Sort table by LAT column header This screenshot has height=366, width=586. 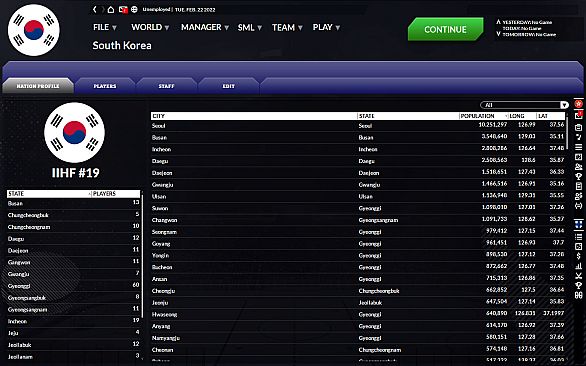point(550,116)
